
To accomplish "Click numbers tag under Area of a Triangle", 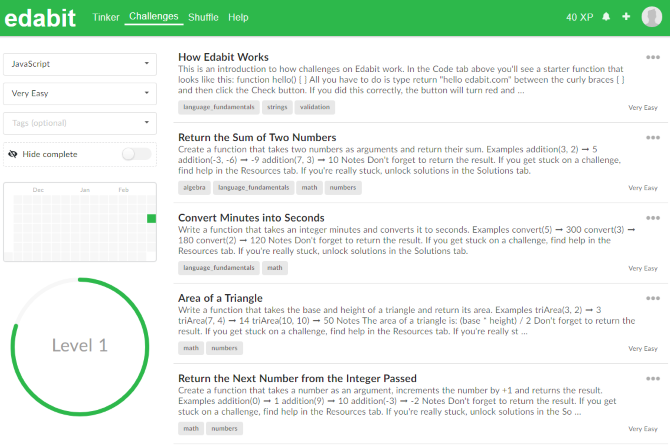I will pyautogui.click(x=224, y=348).
